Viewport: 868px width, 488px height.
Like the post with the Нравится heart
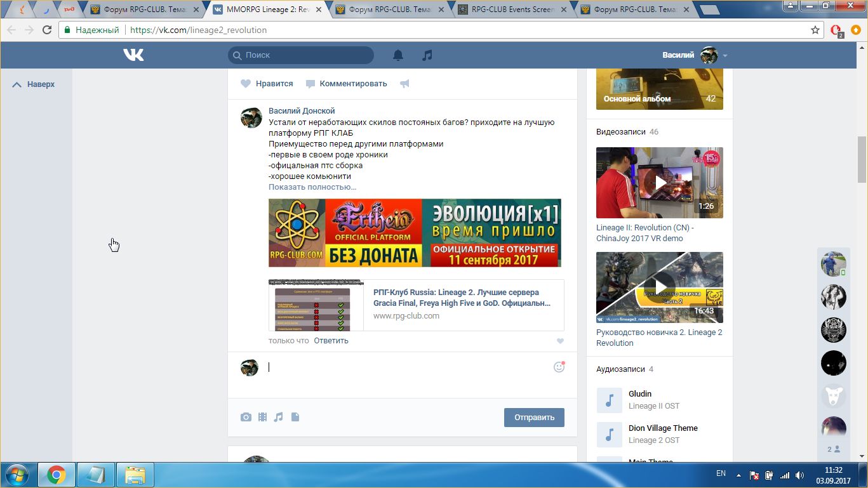coord(267,83)
